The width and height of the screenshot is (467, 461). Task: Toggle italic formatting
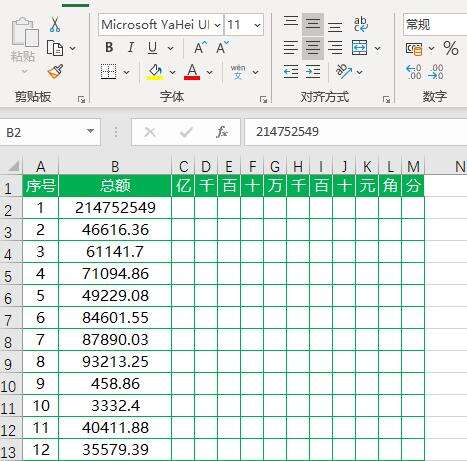131,48
